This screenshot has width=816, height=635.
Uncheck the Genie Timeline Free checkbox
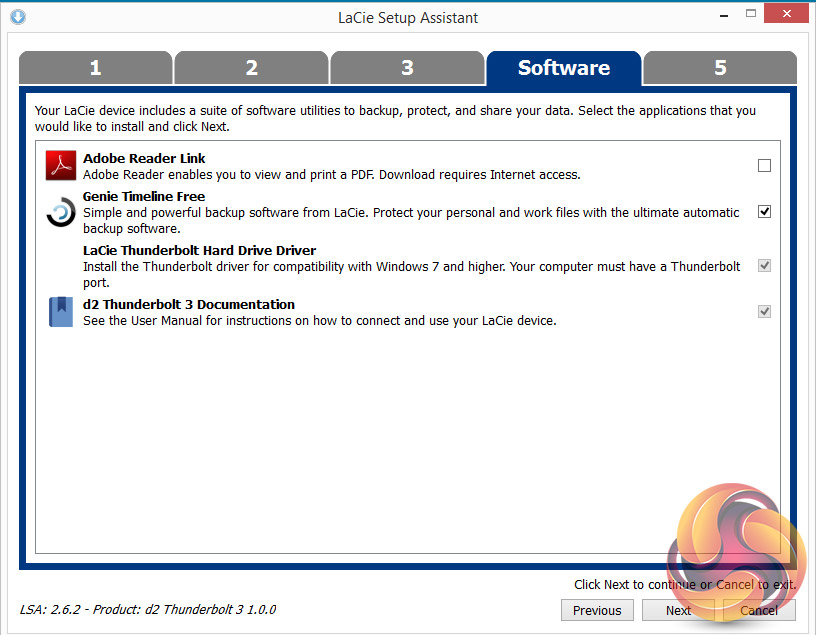pos(764,211)
